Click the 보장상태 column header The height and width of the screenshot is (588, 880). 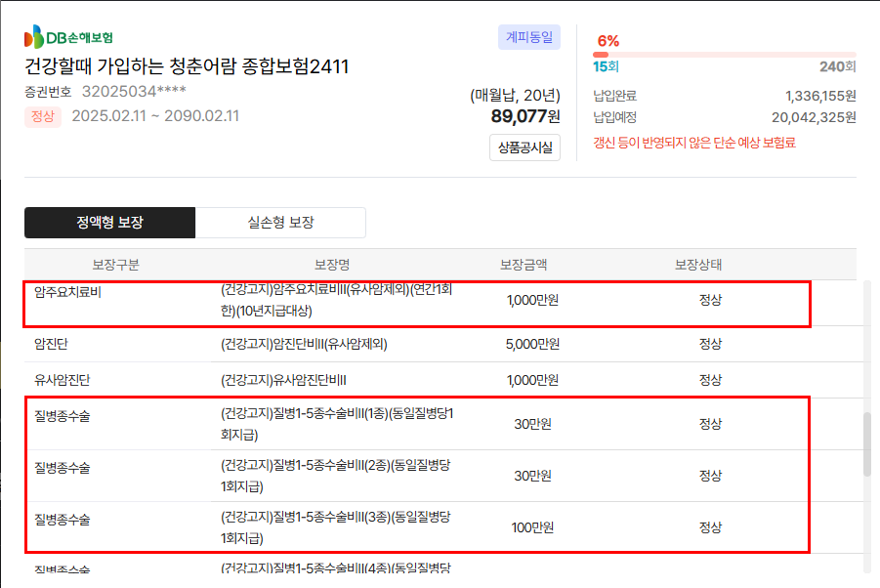[x=698, y=265]
